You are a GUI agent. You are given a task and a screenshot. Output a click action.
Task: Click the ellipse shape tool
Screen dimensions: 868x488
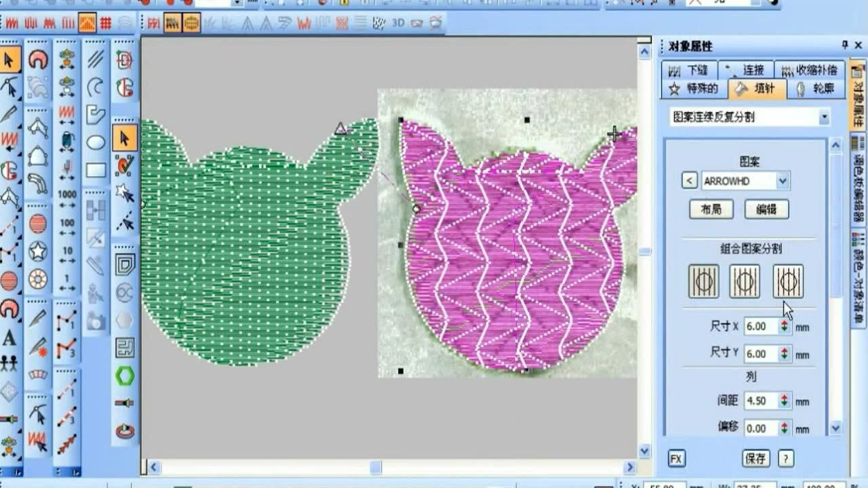click(96, 142)
